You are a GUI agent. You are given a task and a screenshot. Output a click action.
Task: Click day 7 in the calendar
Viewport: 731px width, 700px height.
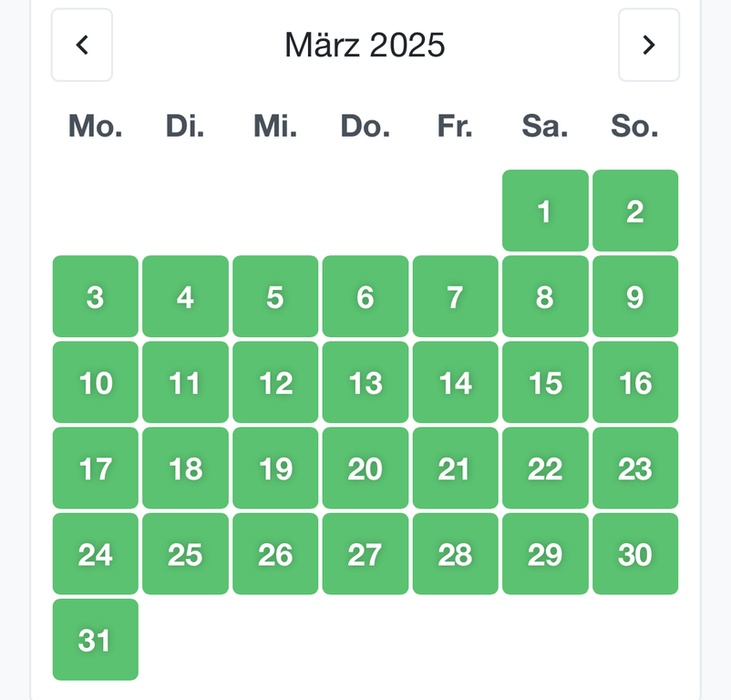pyautogui.click(x=455, y=296)
